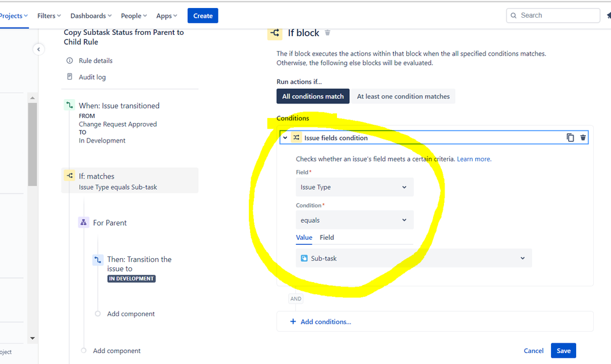Open Rule details
This screenshot has height=364, width=611.
click(x=95, y=61)
